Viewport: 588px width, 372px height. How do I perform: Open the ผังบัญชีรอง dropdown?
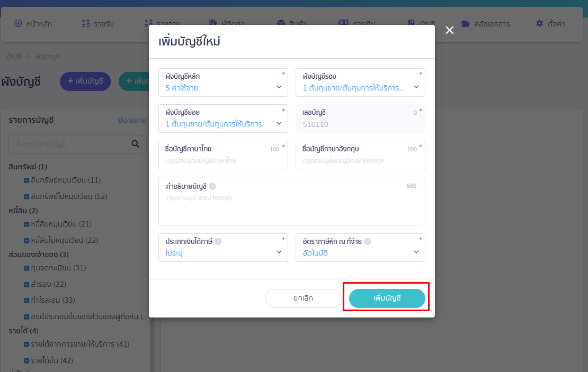click(x=360, y=83)
